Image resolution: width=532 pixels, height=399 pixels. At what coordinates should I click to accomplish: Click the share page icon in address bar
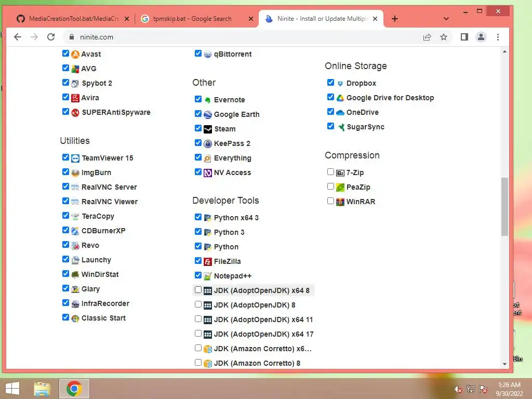(427, 37)
